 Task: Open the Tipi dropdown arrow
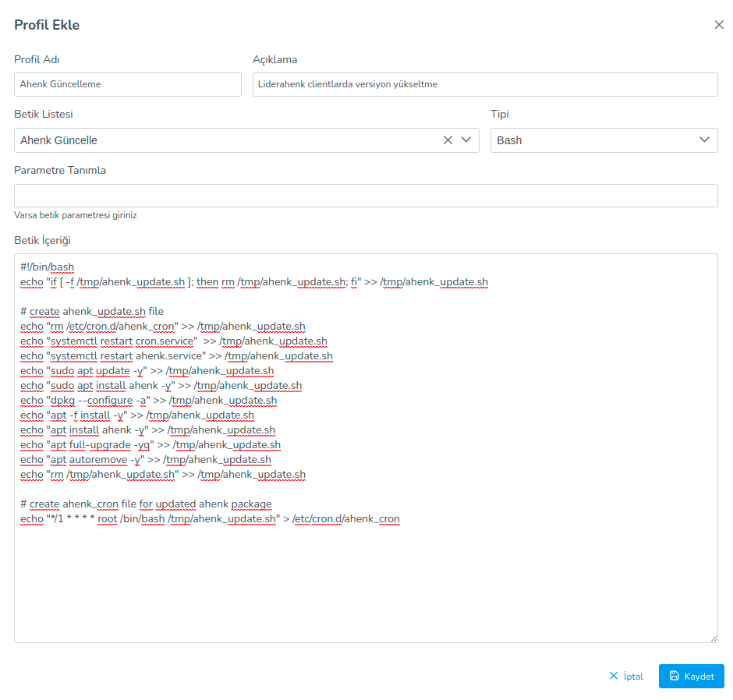coord(705,140)
